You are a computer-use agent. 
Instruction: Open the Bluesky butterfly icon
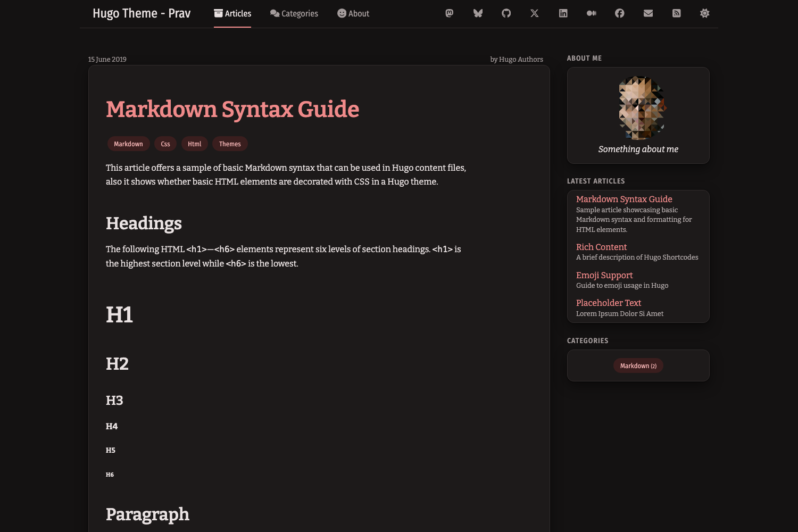pyautogui.click(x=478, y=13)
